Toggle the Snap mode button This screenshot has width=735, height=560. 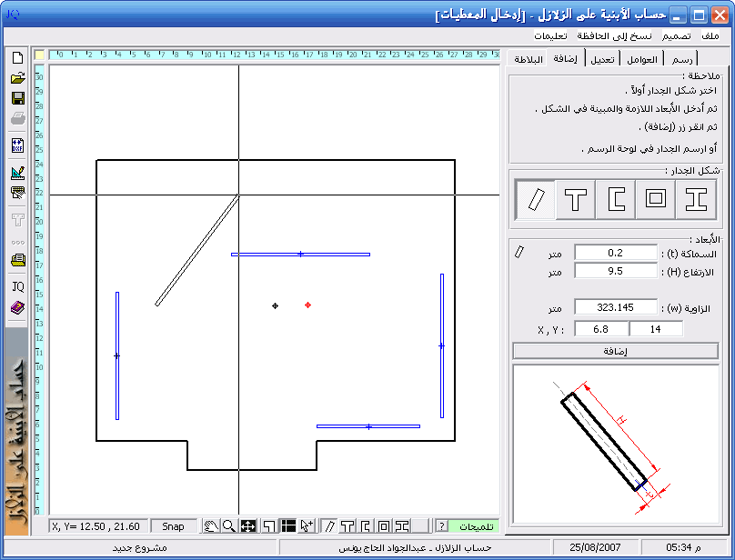click(x=173, y=525)
